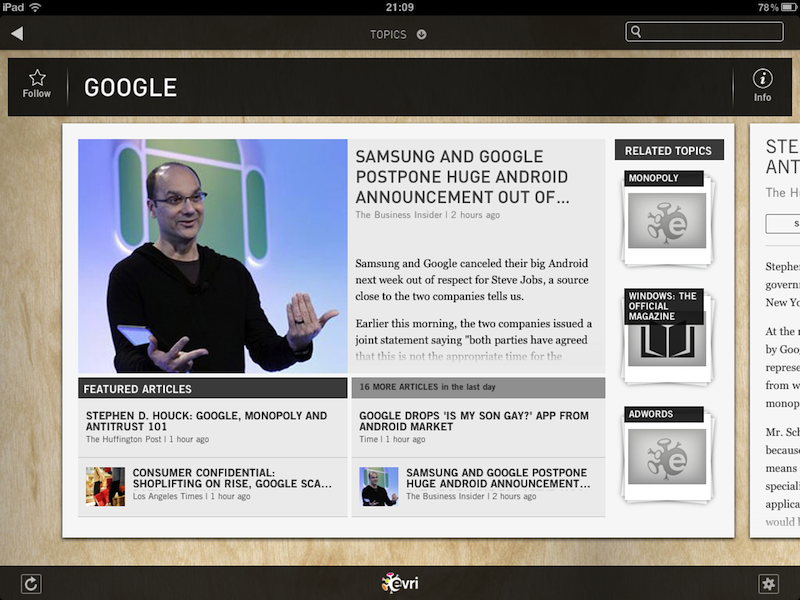Viewport: 800px width, 600px height.
Task: Open the Monopoly related topic card
Action: [x=667, y=218]
